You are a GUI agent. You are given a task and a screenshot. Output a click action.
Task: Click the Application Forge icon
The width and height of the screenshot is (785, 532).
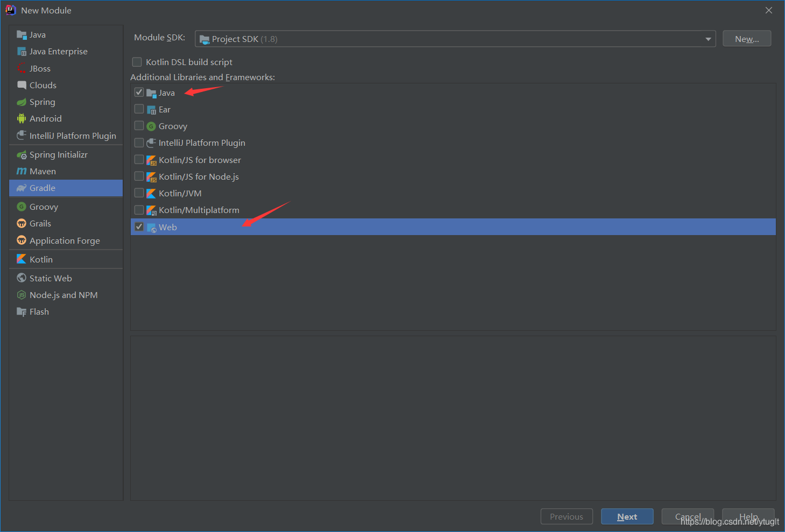(22, 240)
